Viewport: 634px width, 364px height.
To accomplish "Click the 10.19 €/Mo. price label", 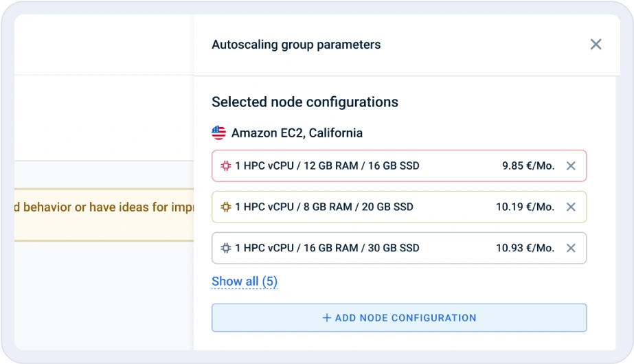I will click(525, 207).
